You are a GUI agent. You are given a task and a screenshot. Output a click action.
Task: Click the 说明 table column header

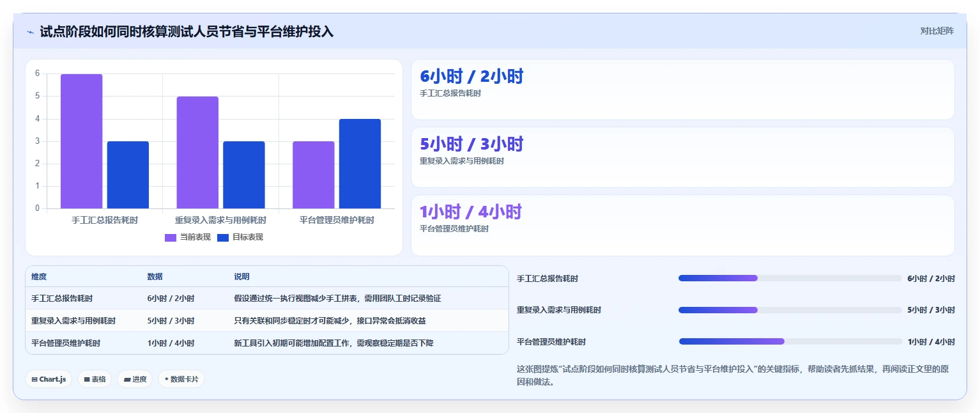point(241,277)
